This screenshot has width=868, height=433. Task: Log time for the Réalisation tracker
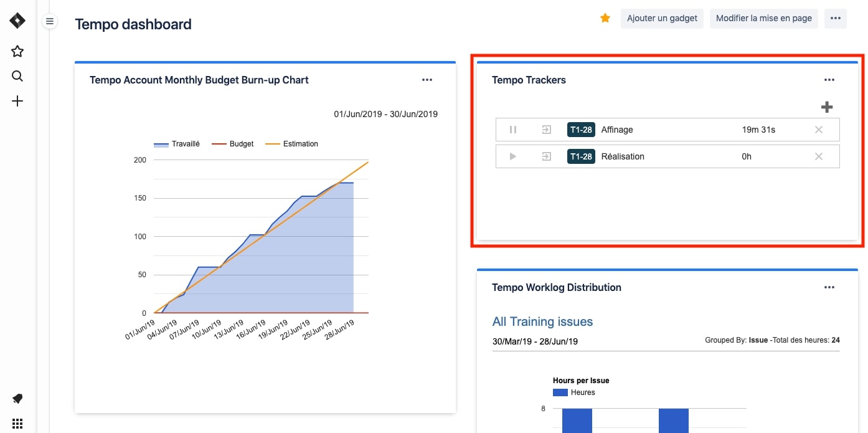point(546,156)
